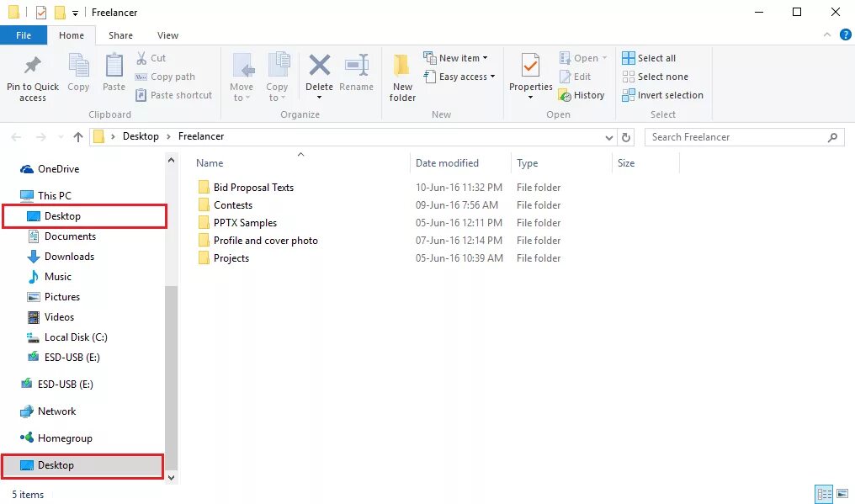Open Network in navigation pane
Screen dimensions: 855x504
pyautogui.click(x=48, y=411)
